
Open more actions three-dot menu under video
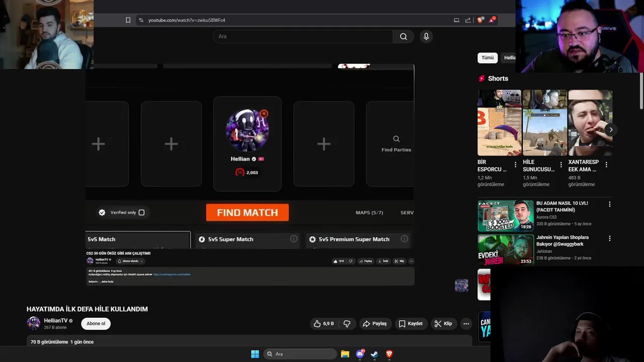tap(466, 324)
